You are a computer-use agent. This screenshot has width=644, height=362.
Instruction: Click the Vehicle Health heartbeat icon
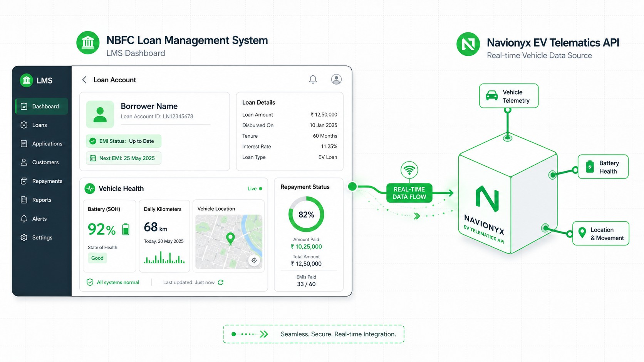pyautogui.click(x=90, y=189)
